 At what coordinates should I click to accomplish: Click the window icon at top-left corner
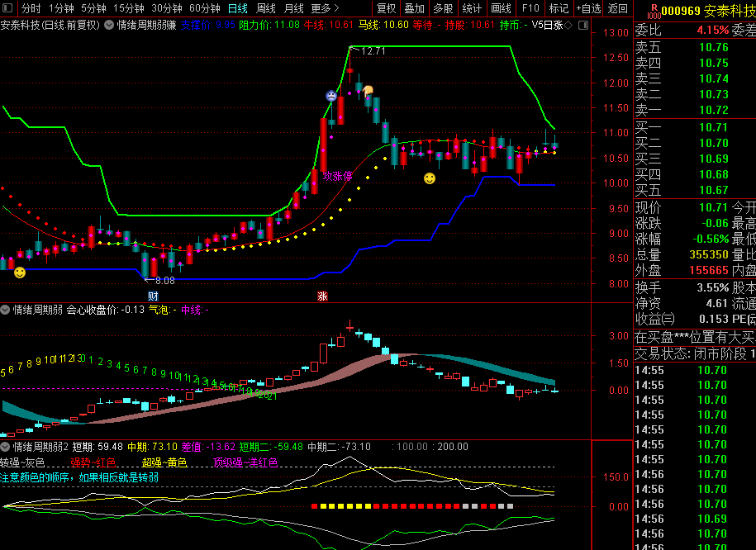tap(8, 8)
